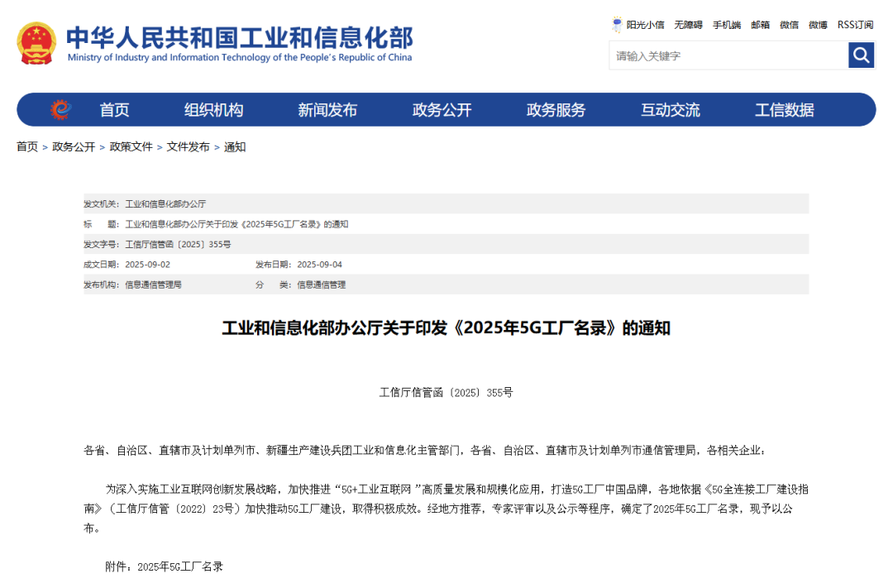This screenshot has width=893, height=588.
Task: Select 互动交流 from the top navigation
Action: [x=671, y=109]
